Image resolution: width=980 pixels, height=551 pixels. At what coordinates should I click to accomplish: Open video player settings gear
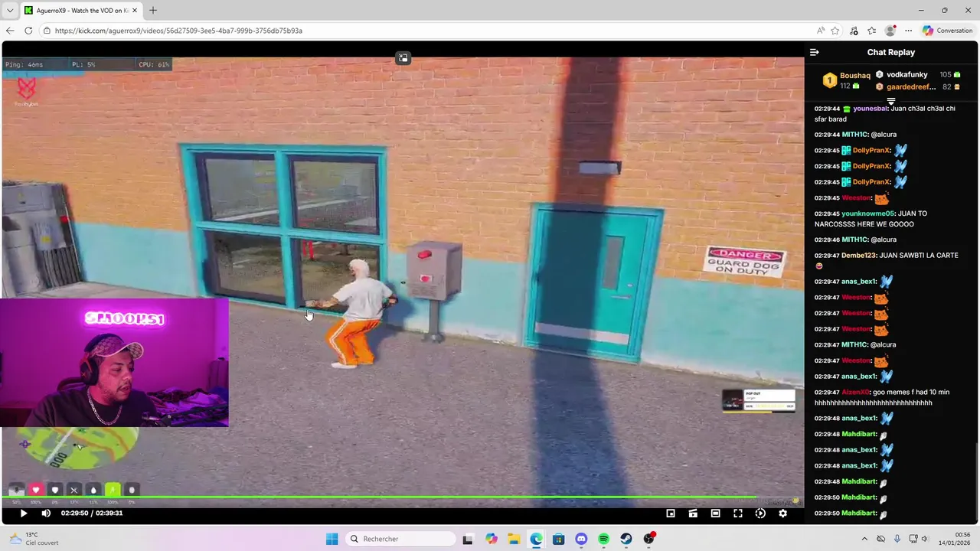click(782, 514)
